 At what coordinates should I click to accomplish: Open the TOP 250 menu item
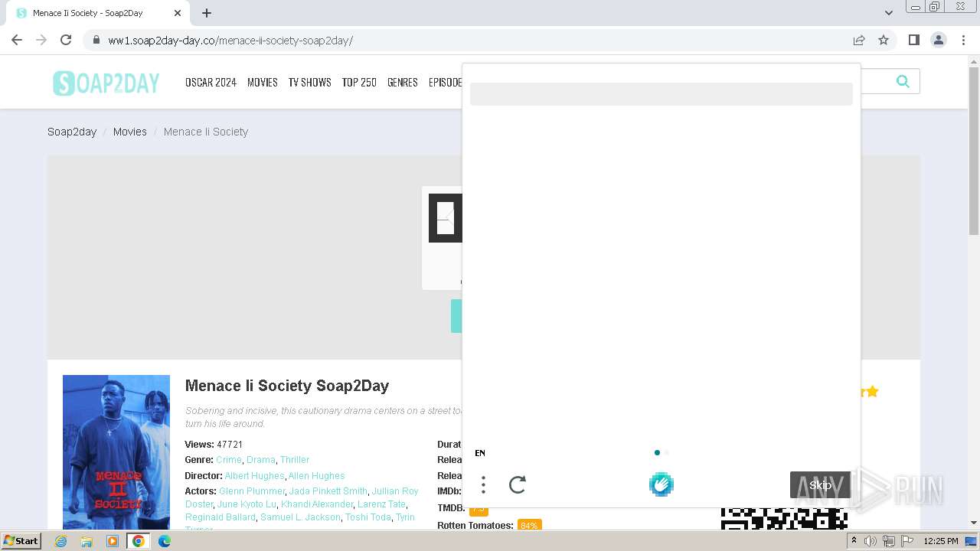359,82
